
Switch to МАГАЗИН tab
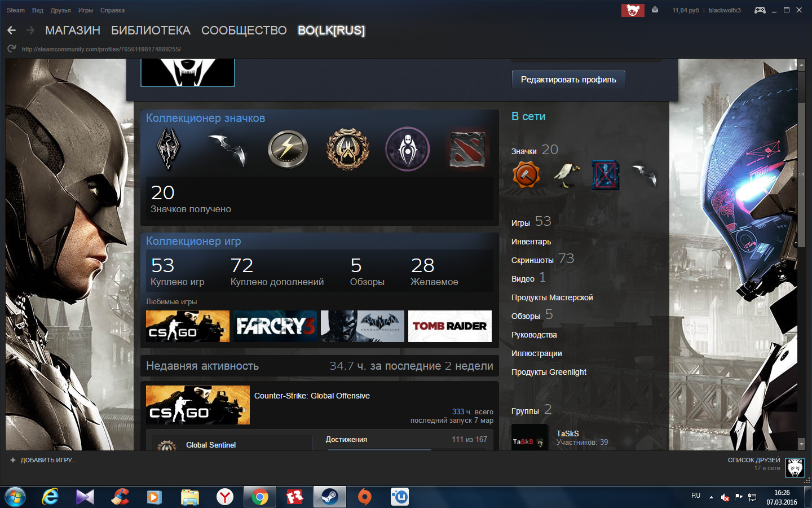coord(73,30)
